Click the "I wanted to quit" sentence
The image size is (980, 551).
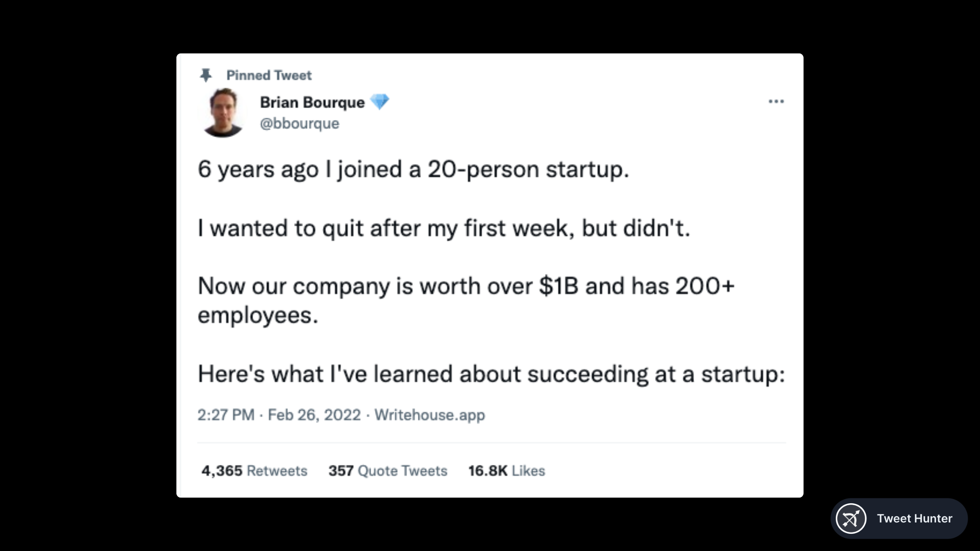pos(443,228)
